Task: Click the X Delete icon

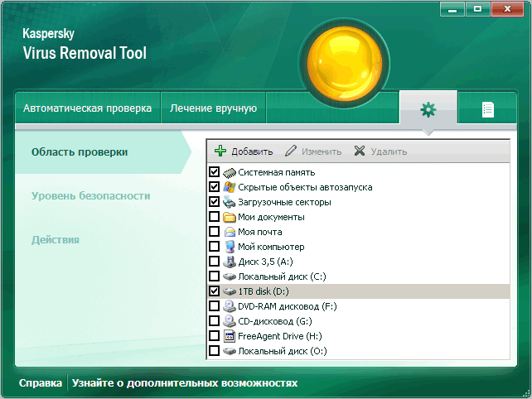Action: tap(360, 151)
